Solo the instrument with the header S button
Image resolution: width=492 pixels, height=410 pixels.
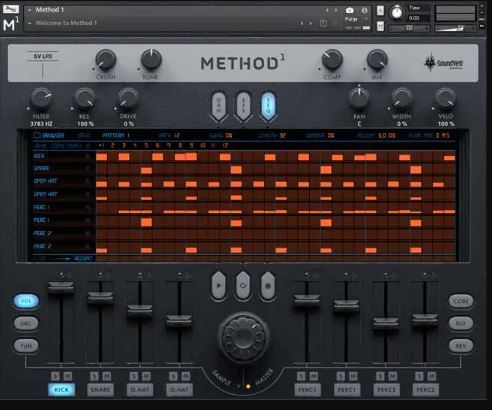click(x=380, y=11)
